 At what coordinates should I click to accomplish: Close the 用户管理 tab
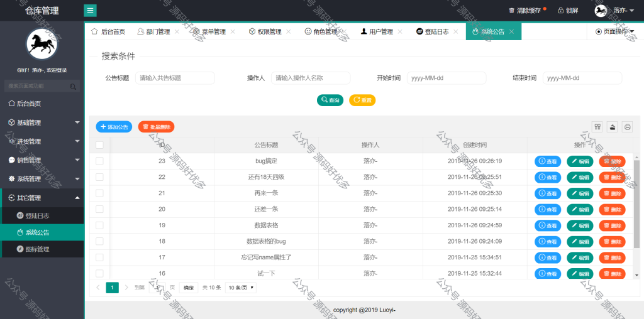coord(400,31)
